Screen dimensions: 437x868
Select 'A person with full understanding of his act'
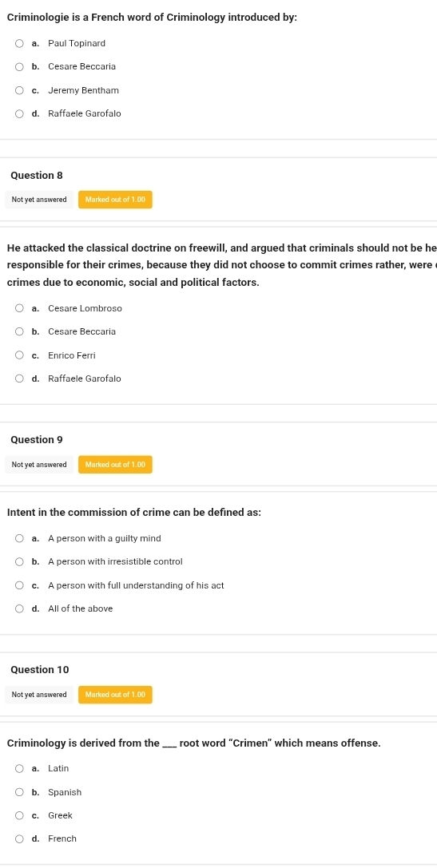(x=19, y=585)
